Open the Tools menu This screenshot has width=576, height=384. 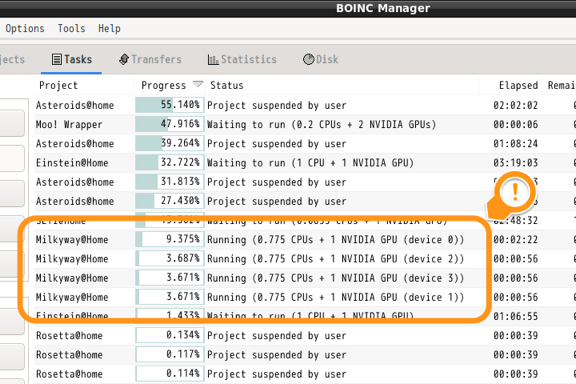(x=71, y=29)
